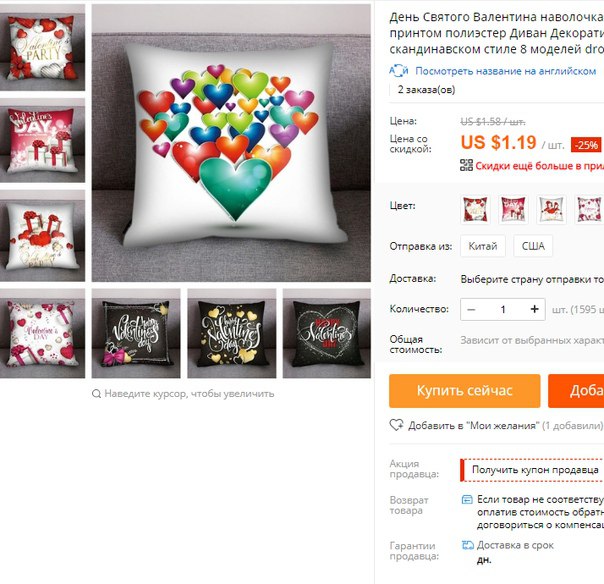Select Valentine's Party pillow thumbnail
The width and height of the screenshot is (604, 584).
(x=42, y=47)
